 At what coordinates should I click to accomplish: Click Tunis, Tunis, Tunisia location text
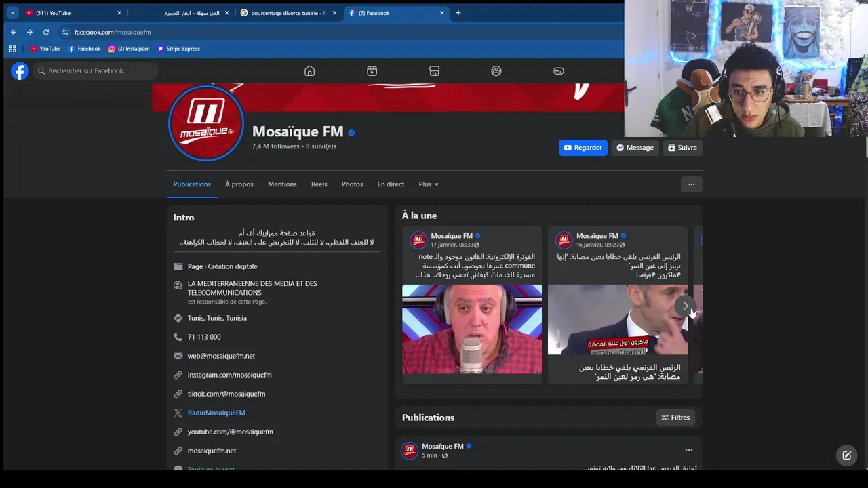(x=217, y=318)
